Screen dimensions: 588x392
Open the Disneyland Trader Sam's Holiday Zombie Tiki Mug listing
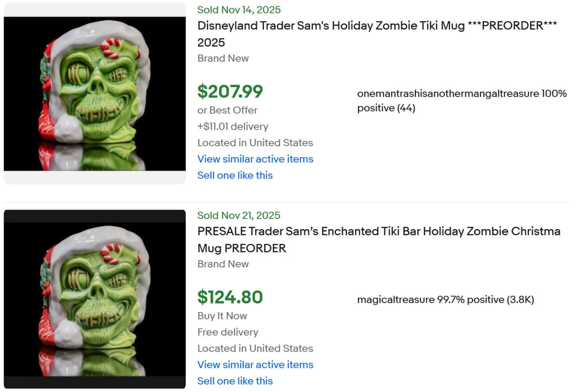point(377,25)
